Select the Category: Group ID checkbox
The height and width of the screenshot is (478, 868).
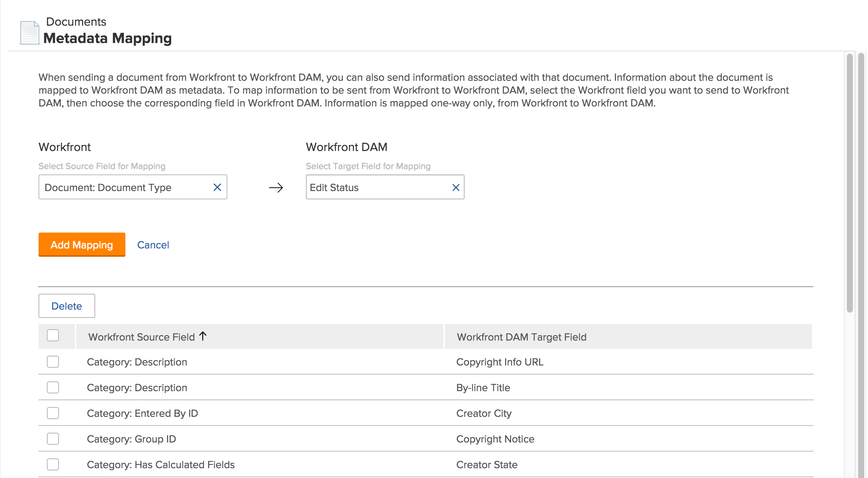pyautogui.click(x=53, y=439)
